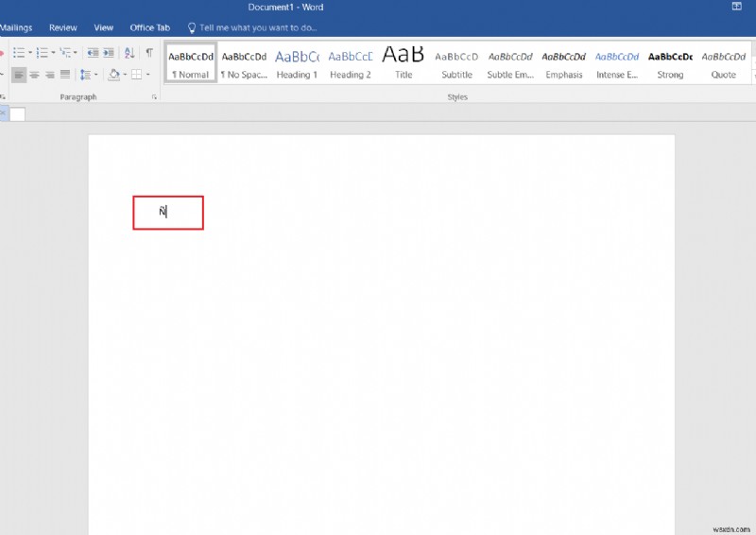This screenshot has width=756, height=535.
Task: Open the Mailings ribbon tab
Action: click(x=16, y=28)
